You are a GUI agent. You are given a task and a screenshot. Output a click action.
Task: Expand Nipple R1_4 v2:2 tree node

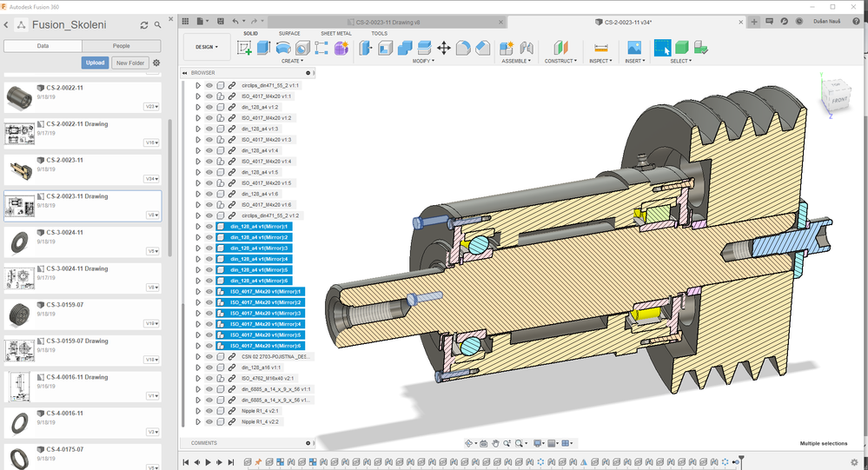coord(197,422)
